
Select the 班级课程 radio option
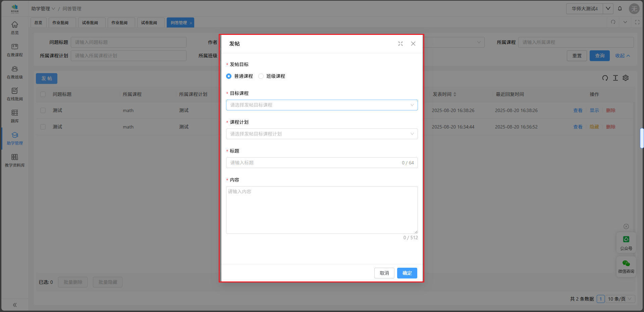tap(261, 76)
